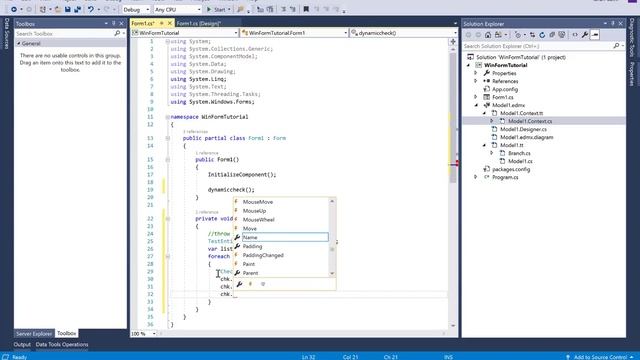Viewport: 640px width, 360px height.
Task: Filter IntelliSense by events lightning icon
Action: 251,284
